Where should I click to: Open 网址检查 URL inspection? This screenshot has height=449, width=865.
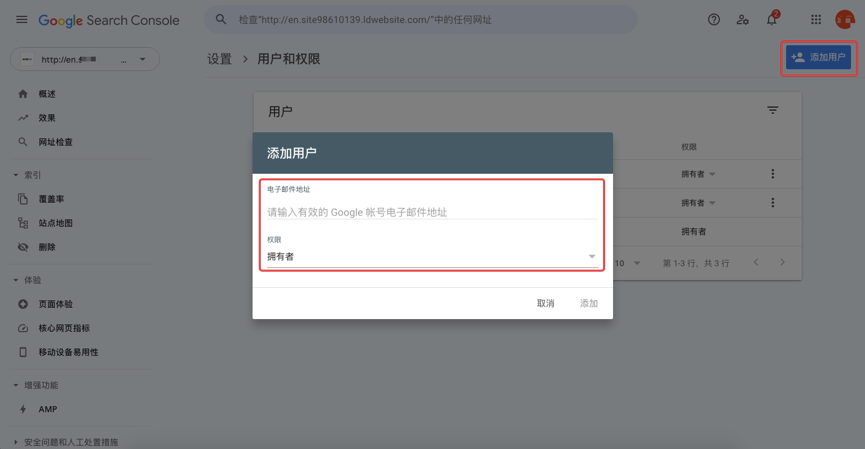[x=55, y=142]
